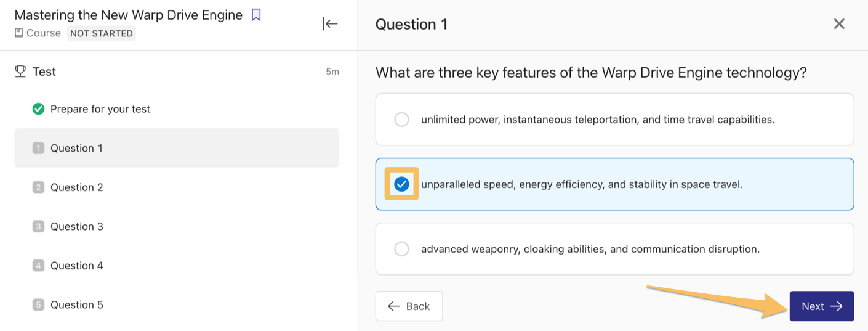868x331 pixels.
Task: Bookmark the Warp Drive Engine course
Action: pos(257,15)
